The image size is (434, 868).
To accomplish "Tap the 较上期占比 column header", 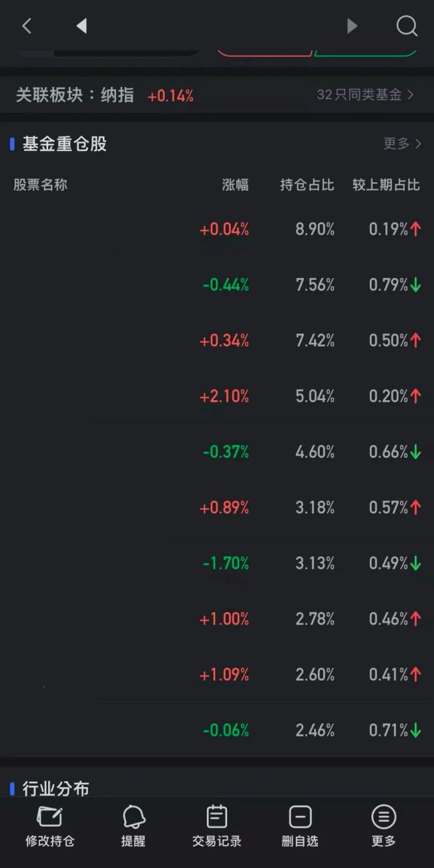I will click(x=386, y=185).
